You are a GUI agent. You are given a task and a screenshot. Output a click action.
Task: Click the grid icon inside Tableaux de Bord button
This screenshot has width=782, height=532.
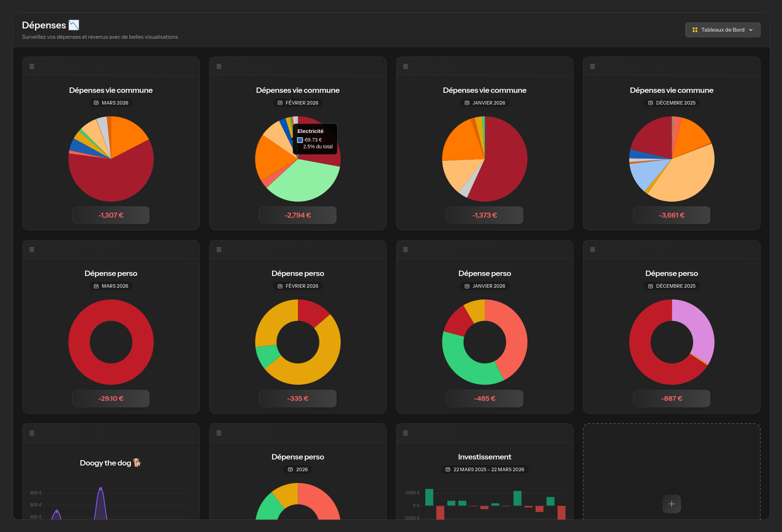(x=695, y=30)
